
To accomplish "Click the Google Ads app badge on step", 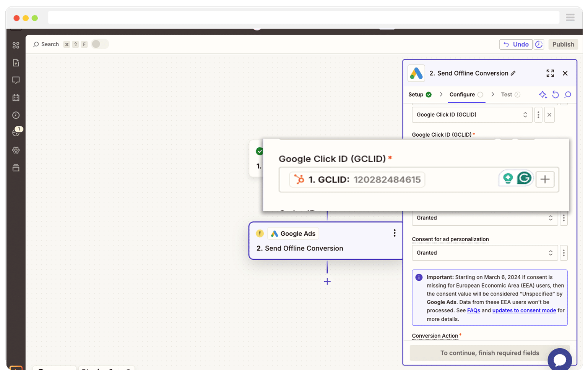I will [x=293, y=234].
